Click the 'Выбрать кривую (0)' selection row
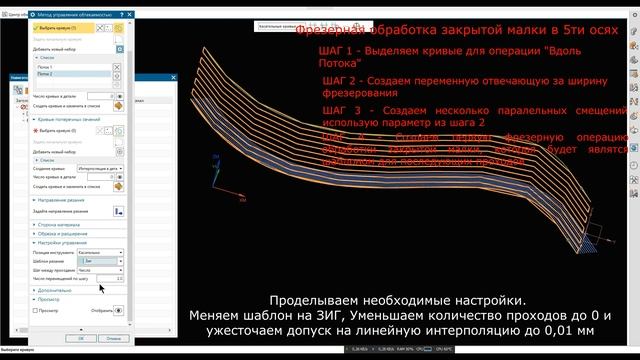 click(x=64, y=131)
